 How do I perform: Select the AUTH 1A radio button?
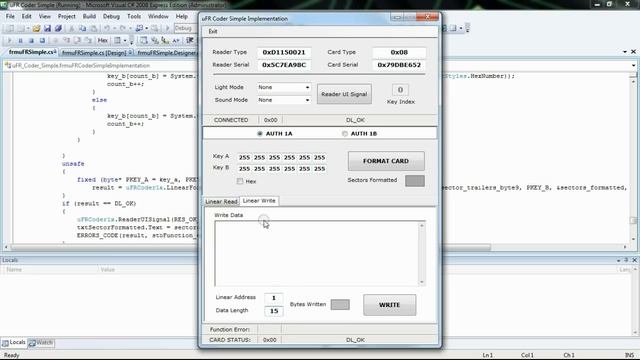point(260,133)
